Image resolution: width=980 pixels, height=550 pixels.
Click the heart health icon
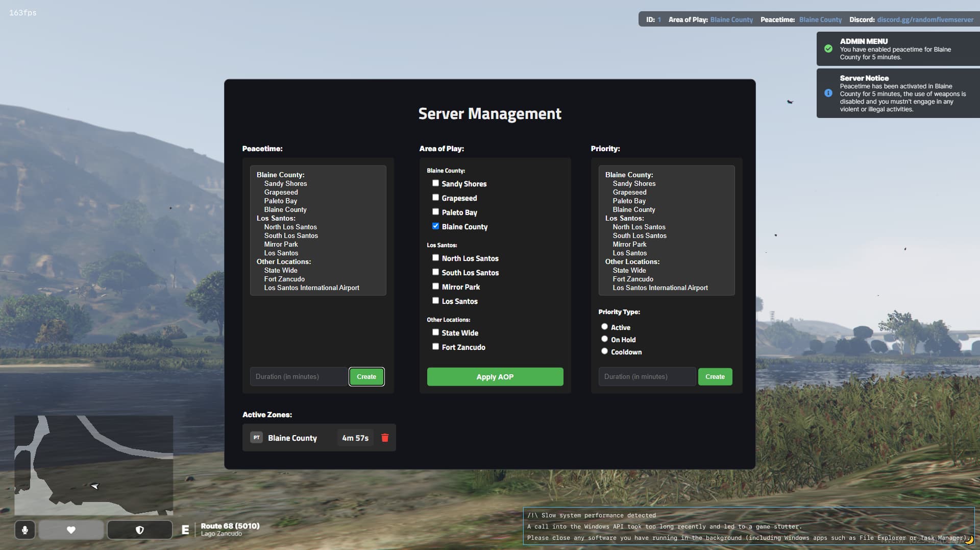[71, 530]
